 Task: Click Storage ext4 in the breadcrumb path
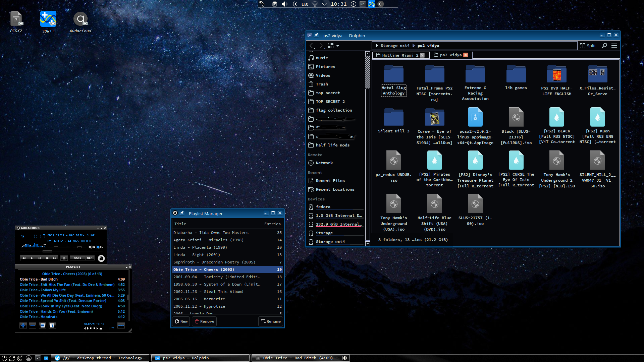[395, 46]
